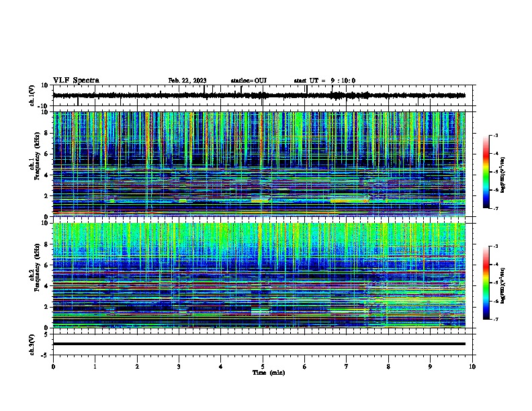Click the "ch.3(V)" axis label

coord(32,345)
